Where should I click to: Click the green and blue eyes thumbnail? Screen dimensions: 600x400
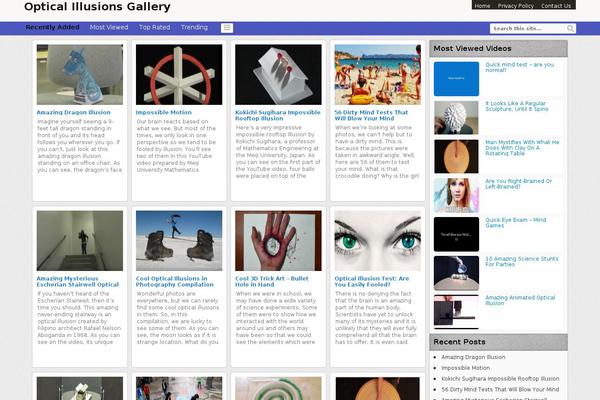point(377,241)
